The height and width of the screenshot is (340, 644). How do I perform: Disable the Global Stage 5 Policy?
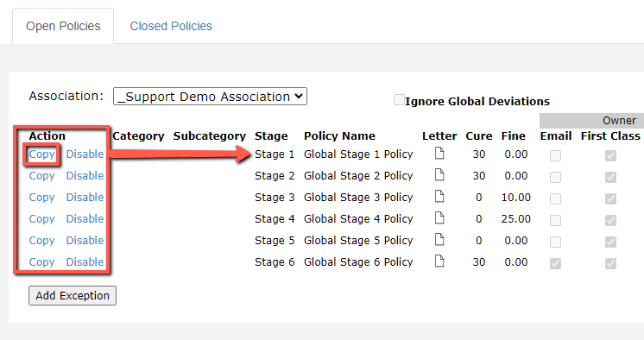85,240
